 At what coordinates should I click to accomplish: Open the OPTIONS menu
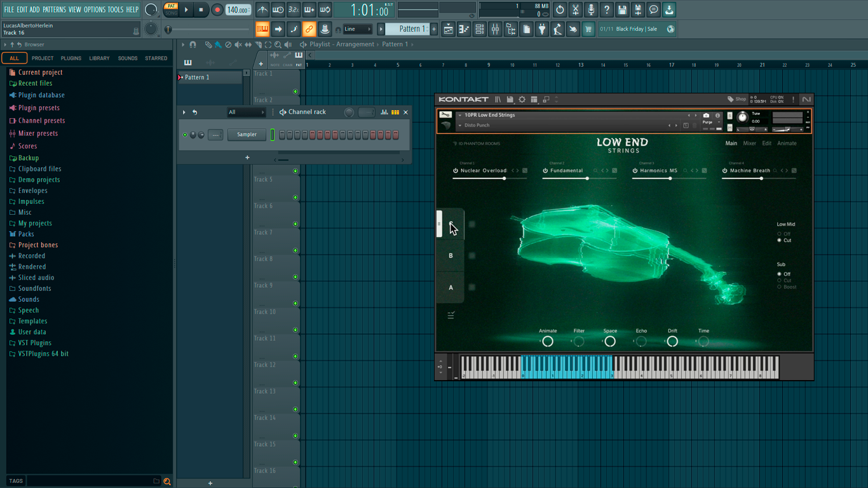click(95, 10)
